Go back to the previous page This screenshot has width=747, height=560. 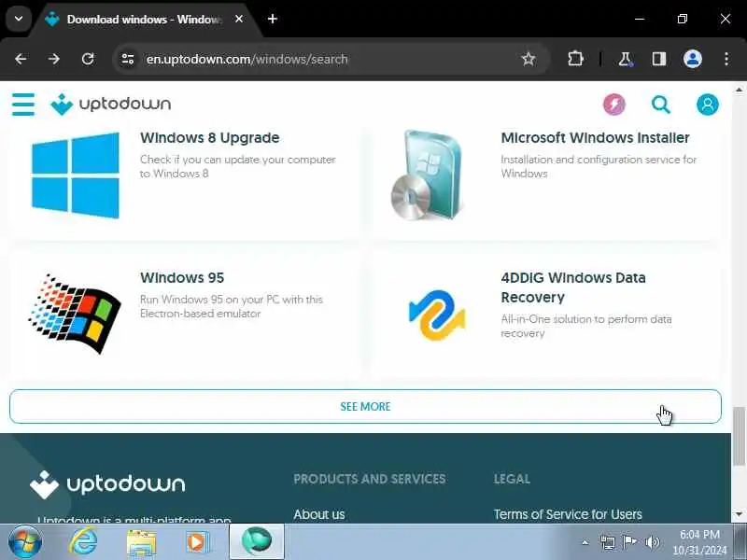pyautogui.click(x=21, y=59)
